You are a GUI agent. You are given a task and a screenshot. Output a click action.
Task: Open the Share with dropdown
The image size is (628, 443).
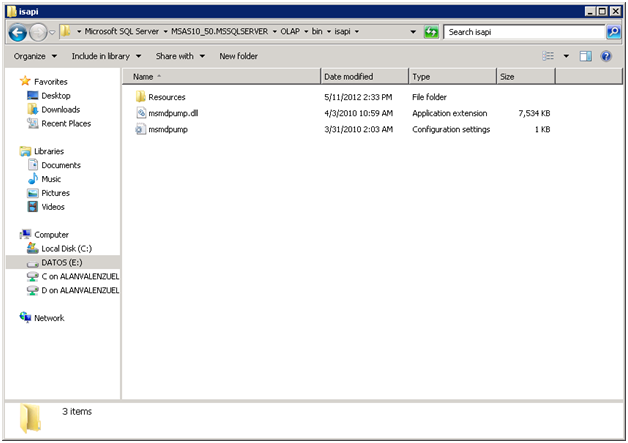coord(179,56)
